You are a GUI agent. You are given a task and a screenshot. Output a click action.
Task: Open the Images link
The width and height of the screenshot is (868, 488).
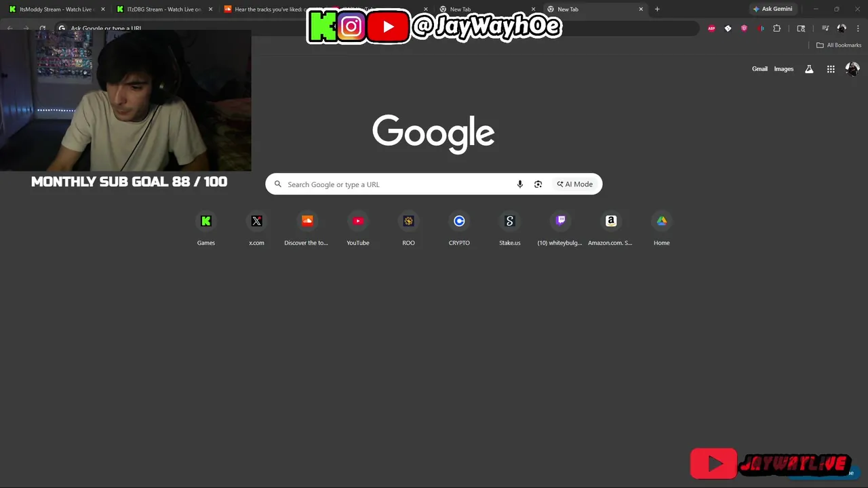click(784, 69)
